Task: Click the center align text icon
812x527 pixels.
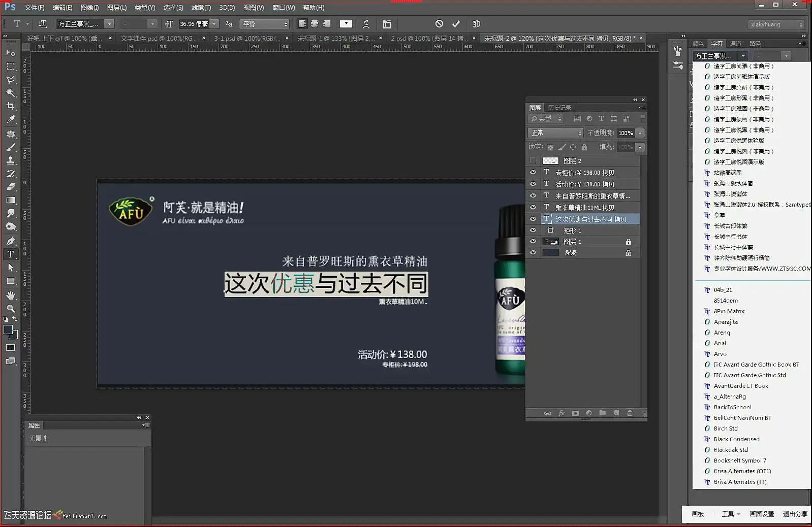Action: [x=315, y=24]
